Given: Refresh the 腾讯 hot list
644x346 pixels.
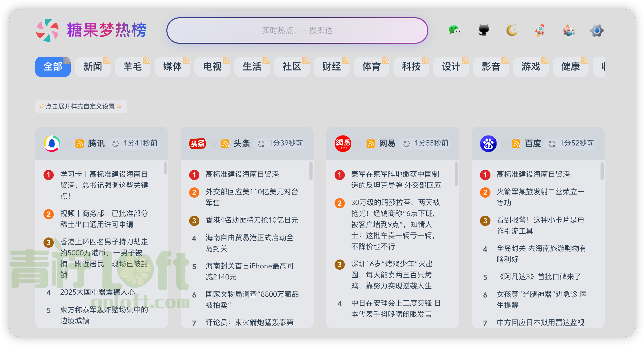Looking at the screenshot, I should (116, 144).
